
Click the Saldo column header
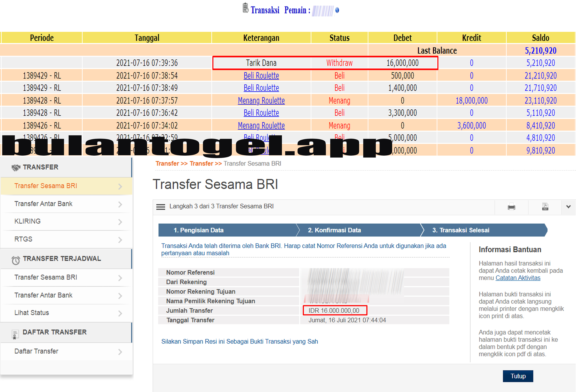pyautogui.click(x=541, y=38)
